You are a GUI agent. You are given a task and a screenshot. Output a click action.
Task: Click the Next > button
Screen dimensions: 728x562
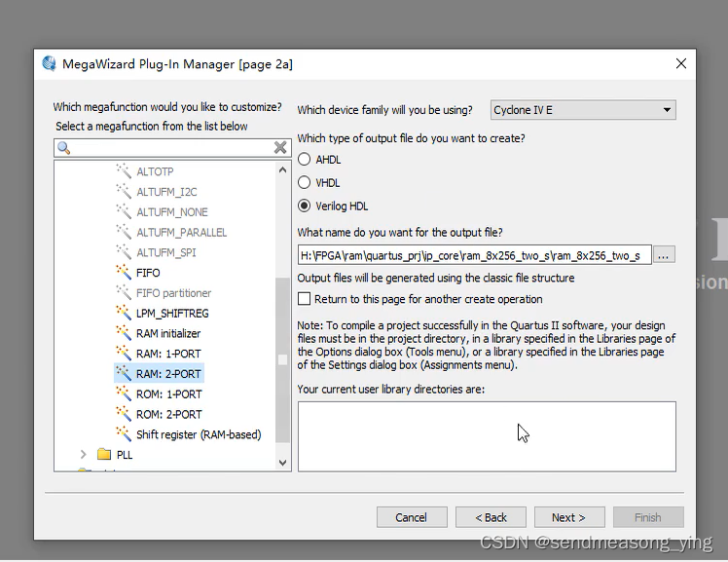pos(569,517)
